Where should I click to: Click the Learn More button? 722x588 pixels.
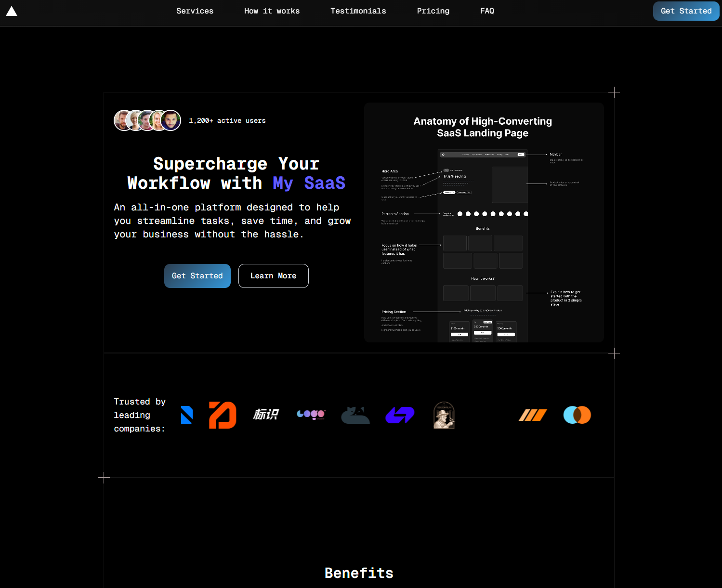(273, 276)
